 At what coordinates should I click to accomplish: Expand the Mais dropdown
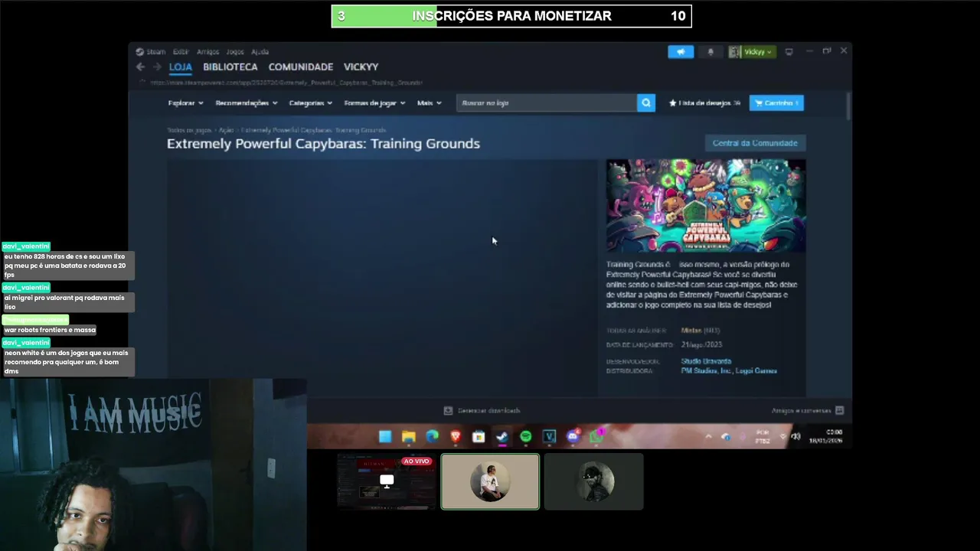(429, 103)
